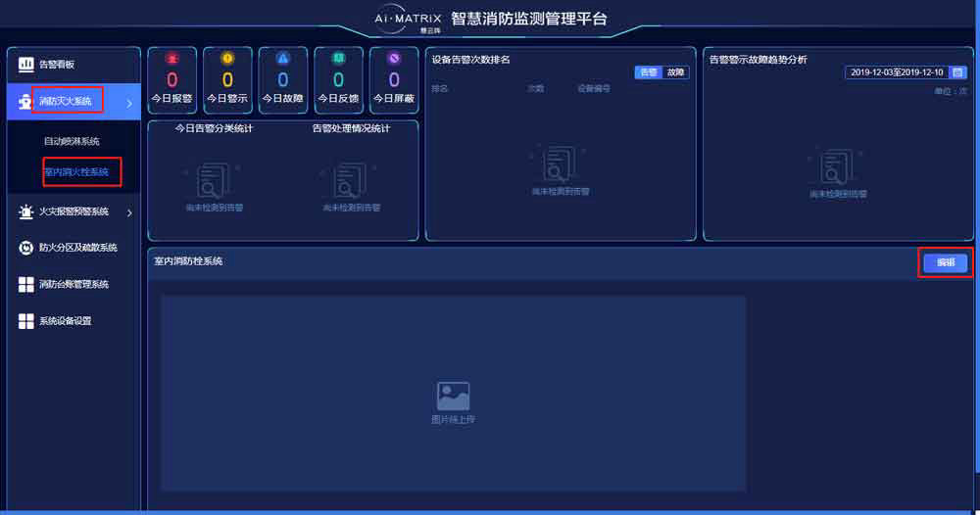Click the purple 今日屏蔽 blocked icon
Image resolution: width=980 pixels, height=515 pixels.
394,59
